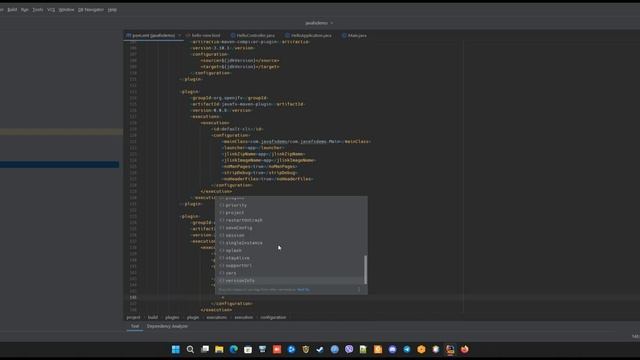Click the executions breadcrumb
The image size is (640, 360).
click(x=216, y=317)
